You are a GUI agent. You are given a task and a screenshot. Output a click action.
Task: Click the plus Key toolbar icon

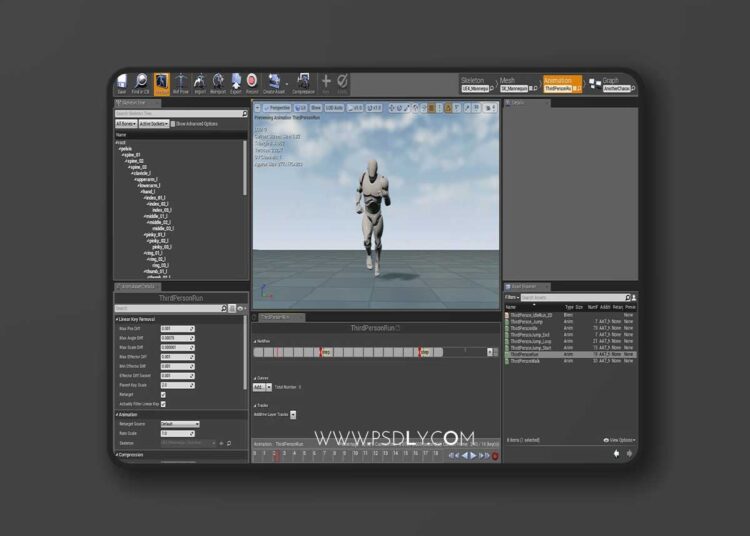pos(326,81)
